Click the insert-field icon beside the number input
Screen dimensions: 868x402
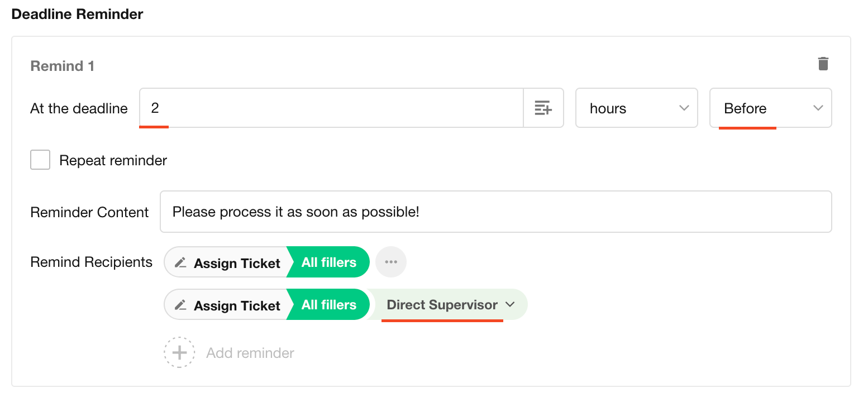543,108
